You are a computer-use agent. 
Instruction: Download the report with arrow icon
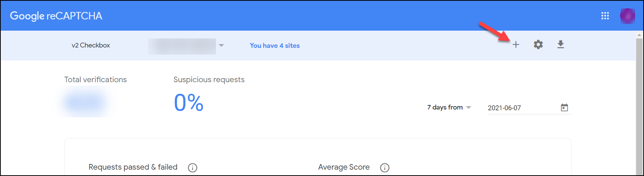click(x=560, y=44)
